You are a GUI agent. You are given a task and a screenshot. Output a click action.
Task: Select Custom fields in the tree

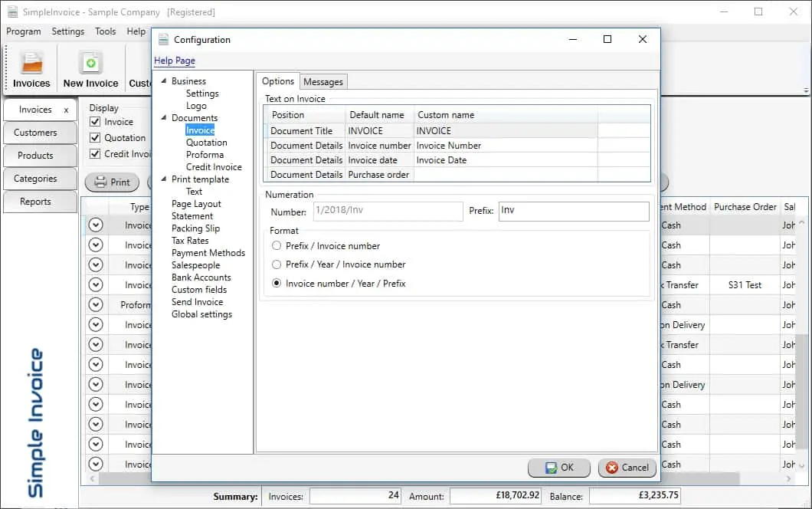click(199, 290)
